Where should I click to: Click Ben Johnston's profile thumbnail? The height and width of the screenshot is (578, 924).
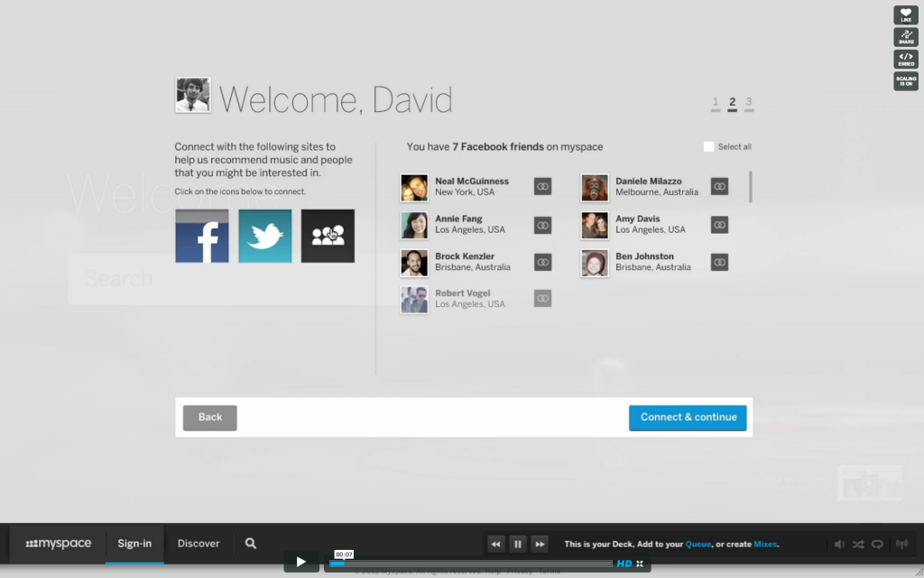click(x=595, y=263)
